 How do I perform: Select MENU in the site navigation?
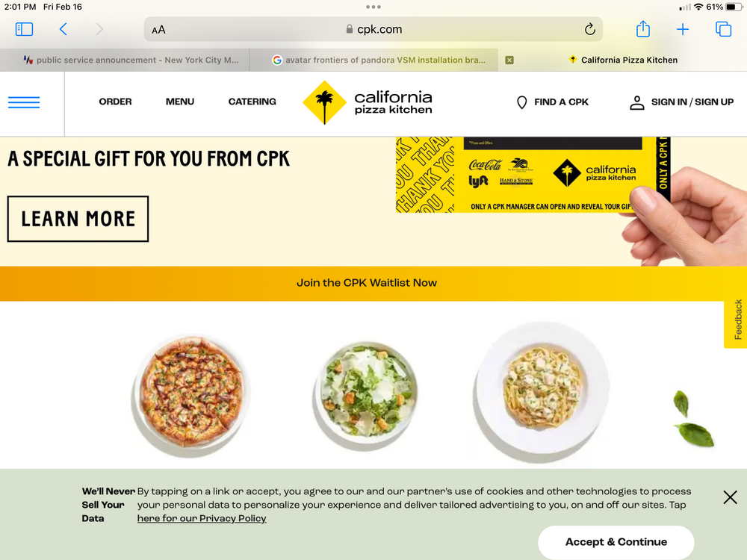point(180,102)
